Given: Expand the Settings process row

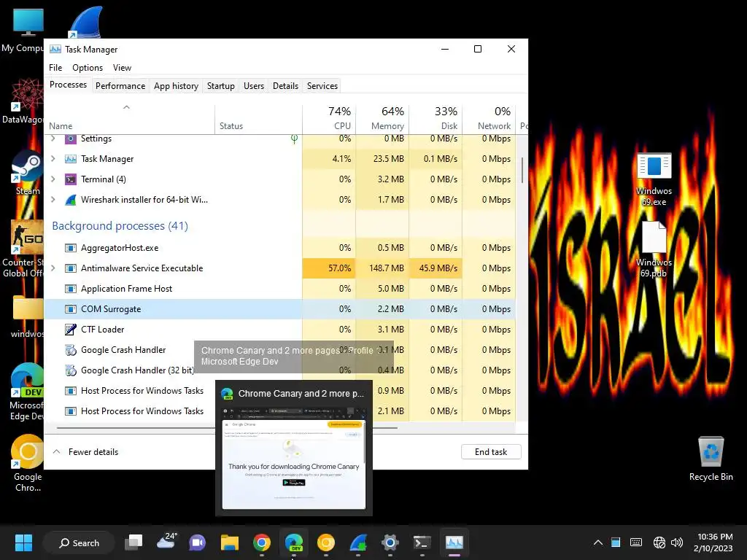Looking at the screenshot, I should 53,139.
